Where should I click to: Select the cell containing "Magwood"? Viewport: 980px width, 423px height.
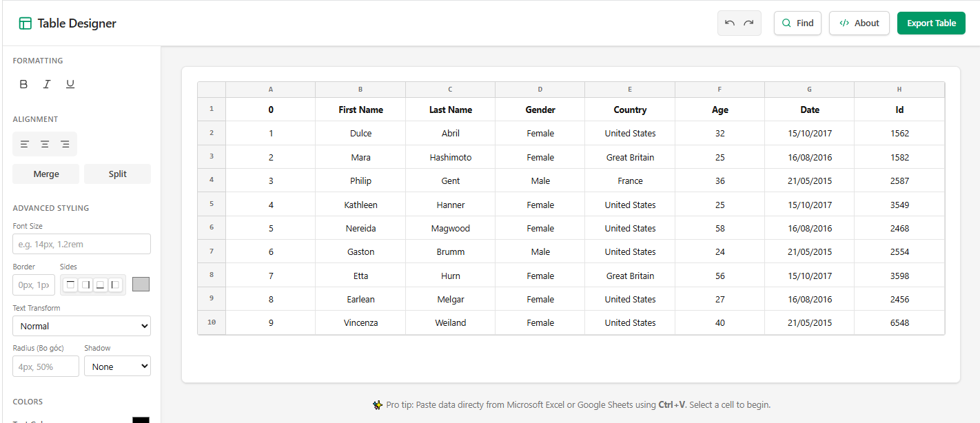point(451,228)
